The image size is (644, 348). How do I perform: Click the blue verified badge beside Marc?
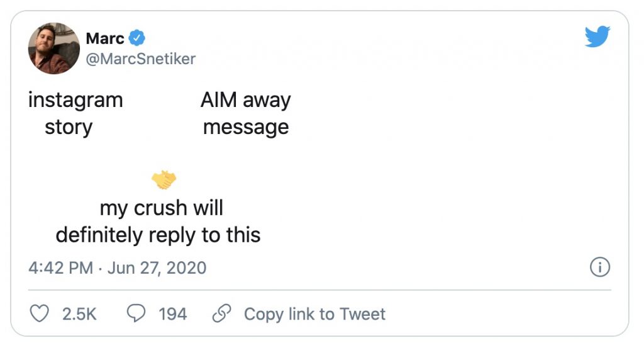[x=137, y=38]
